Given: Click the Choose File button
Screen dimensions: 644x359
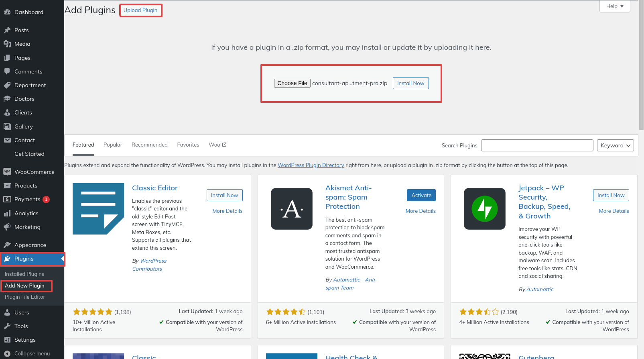Looking at the screenshot, I should coord(292,83).
